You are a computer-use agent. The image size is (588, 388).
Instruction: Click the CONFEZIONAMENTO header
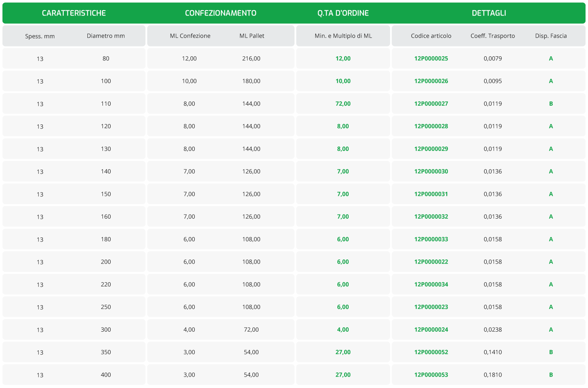(x=220, y=13)
